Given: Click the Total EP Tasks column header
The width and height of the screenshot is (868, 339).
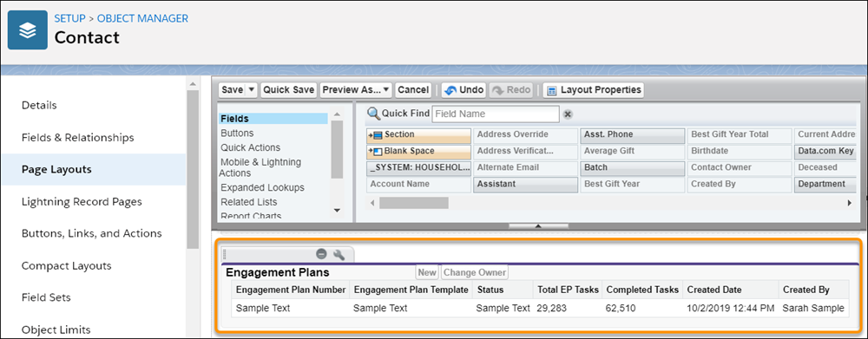Looking at the screenshot, I should [568, 290].
